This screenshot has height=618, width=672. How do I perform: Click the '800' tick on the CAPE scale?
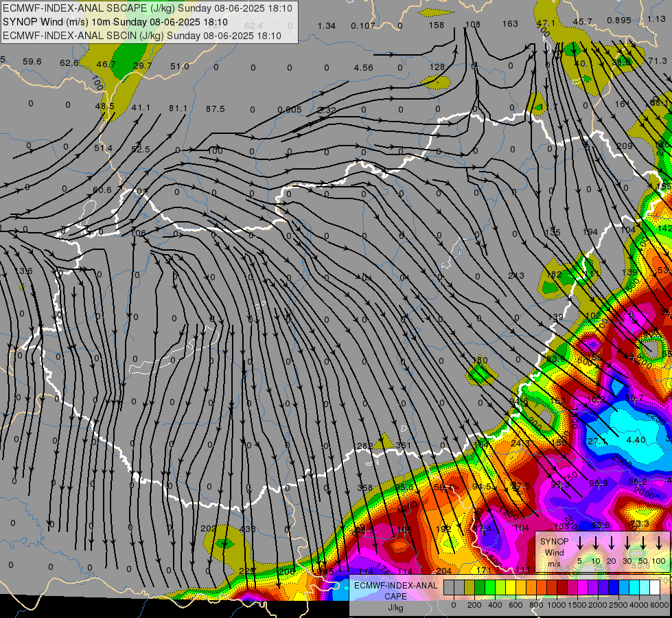point(537,605)
